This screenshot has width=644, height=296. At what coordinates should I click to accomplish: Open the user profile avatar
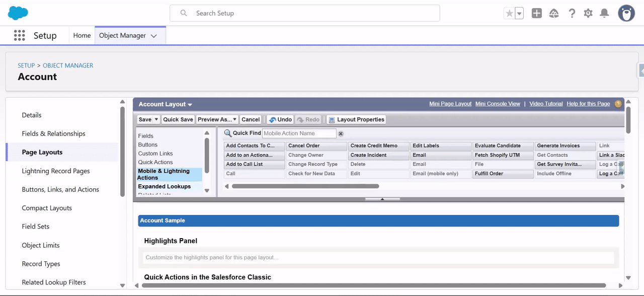[626, 14]
